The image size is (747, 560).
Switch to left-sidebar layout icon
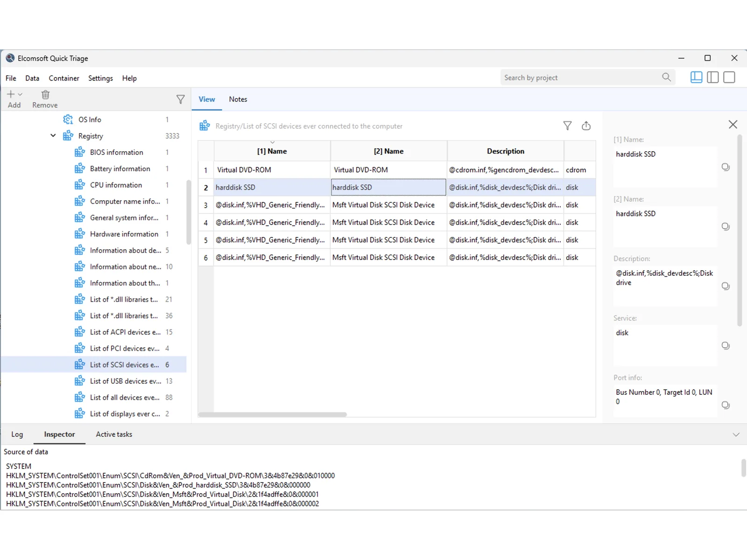(x=696, y=77)
